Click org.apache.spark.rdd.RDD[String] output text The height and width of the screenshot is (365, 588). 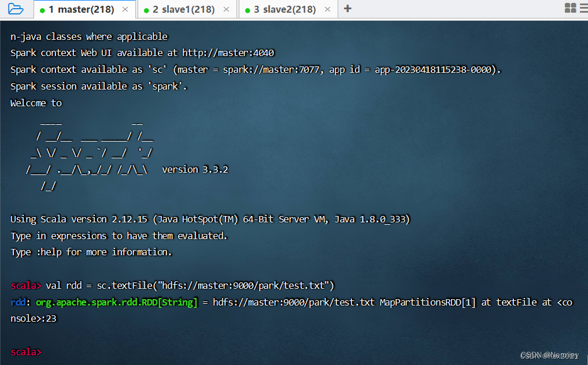tap(117, 302)
